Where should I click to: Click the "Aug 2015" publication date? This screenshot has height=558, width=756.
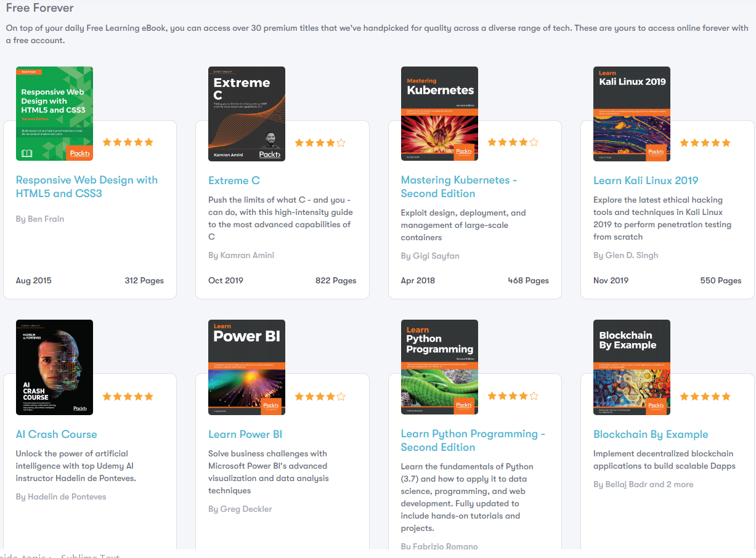[x=34, y=280]
